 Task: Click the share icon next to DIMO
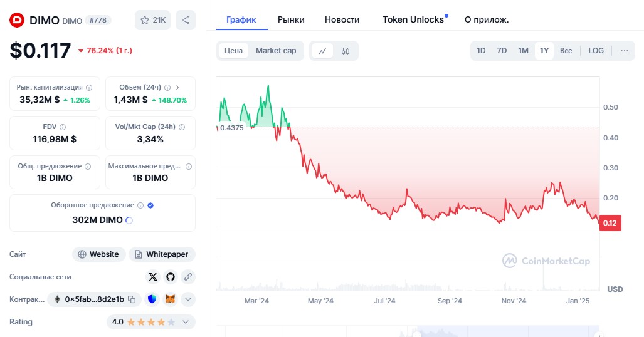186,20
